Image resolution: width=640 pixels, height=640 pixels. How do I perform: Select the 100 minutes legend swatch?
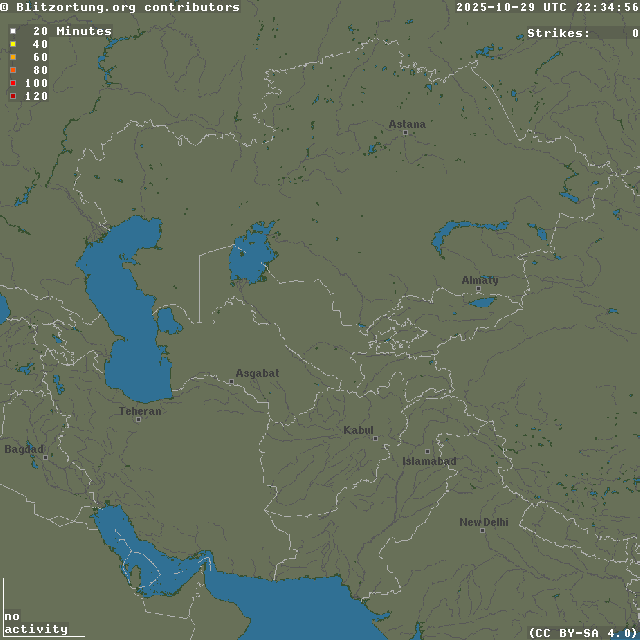pyautogui.click(x=13, y=84)
